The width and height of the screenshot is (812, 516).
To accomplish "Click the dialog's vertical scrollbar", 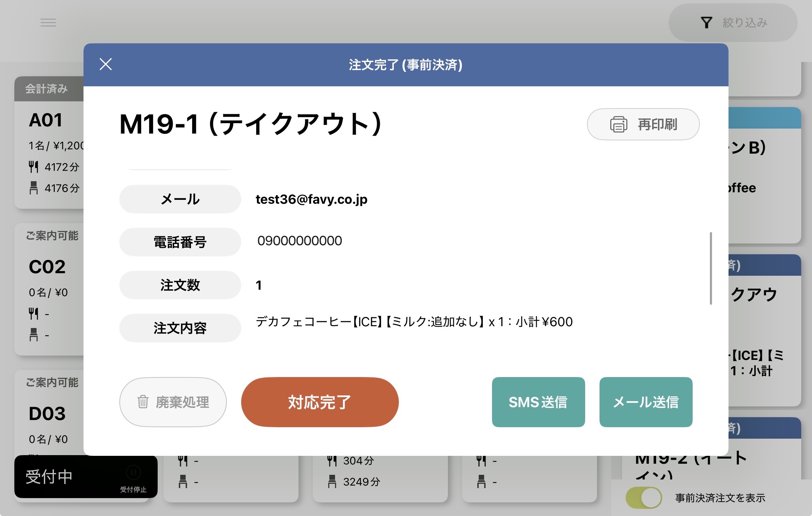I will [711, 269].
